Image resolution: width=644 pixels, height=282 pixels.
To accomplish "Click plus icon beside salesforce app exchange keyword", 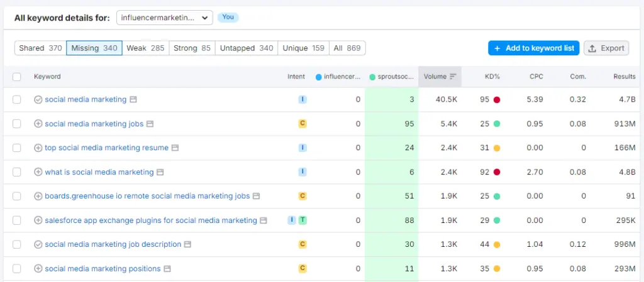I will [38, 220].
